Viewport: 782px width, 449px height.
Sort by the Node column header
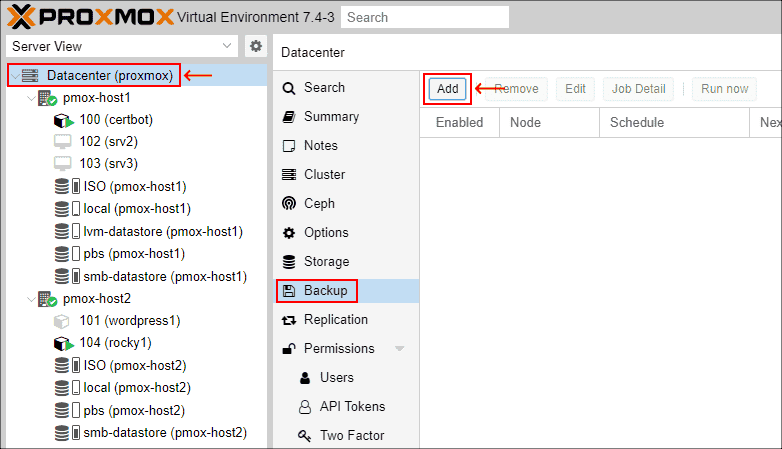pos(549,123)
